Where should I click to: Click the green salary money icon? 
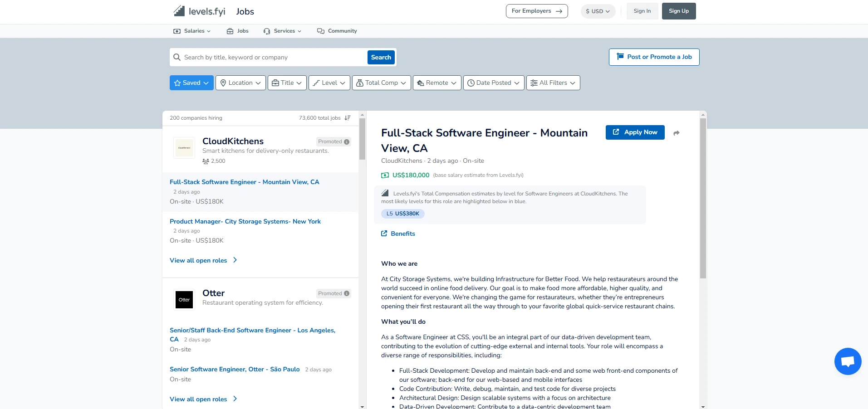tap(385, 175)
